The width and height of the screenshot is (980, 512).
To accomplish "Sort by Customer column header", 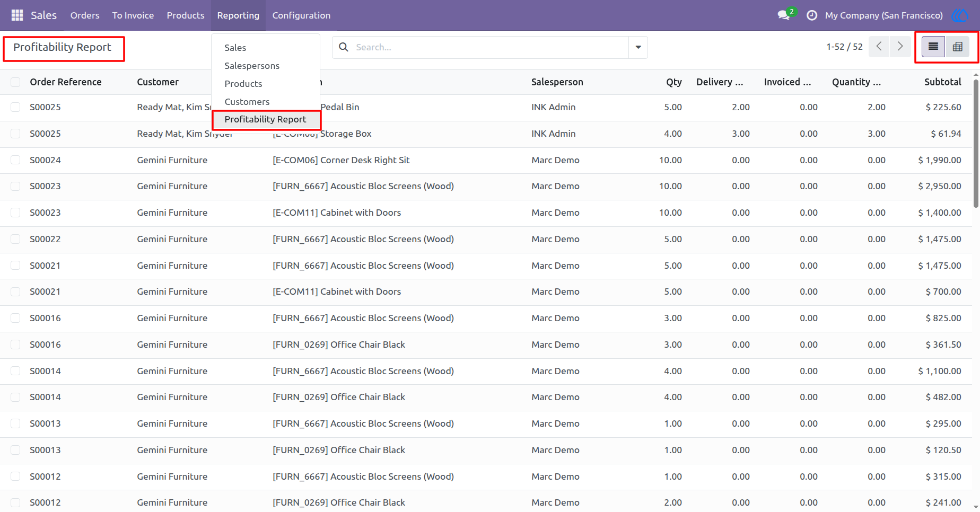I will 158,82.
